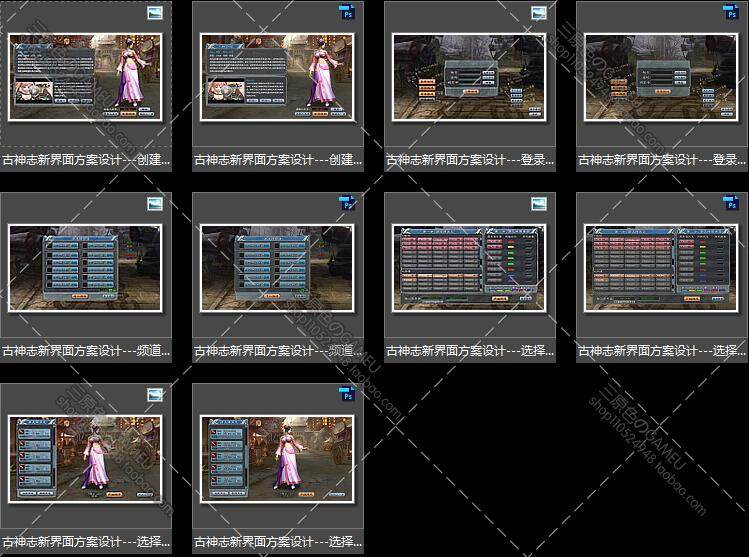Click 选择... filename under pink-dress character image file
749x557 pixels.
point(86,542)
